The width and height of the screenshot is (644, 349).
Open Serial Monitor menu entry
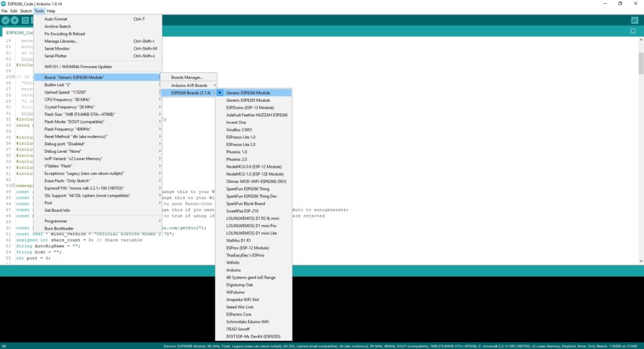point(97,48)
